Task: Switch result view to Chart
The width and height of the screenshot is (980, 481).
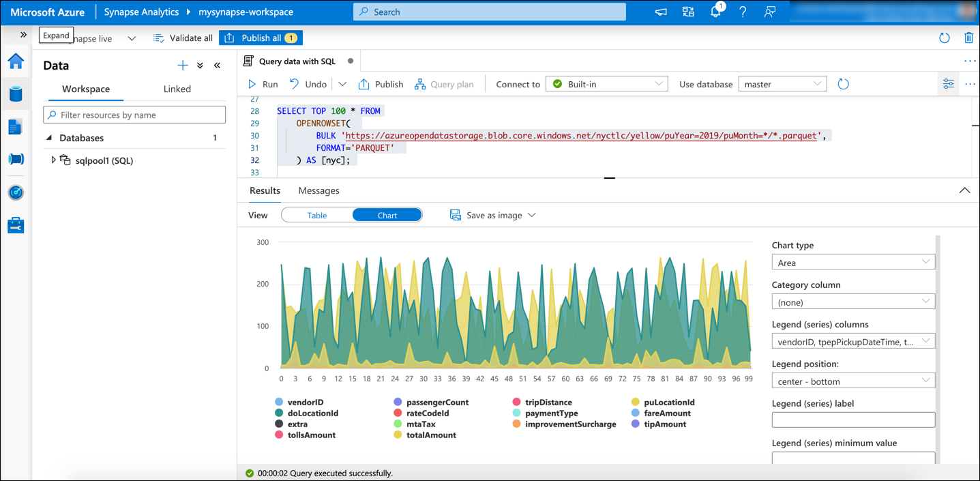Action: click(x=387, y=215)
